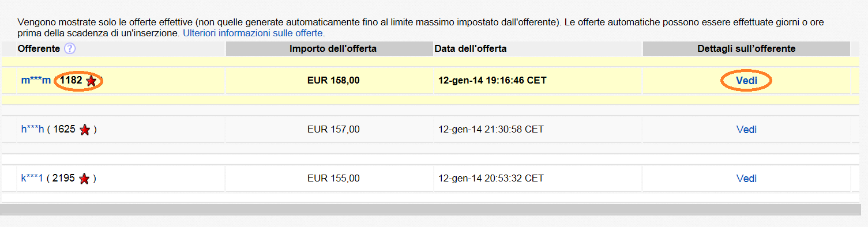Click the Importo dell'offerta column header
Image resolution: width=868 pixels, height=227 pixels.
point(333,49)
